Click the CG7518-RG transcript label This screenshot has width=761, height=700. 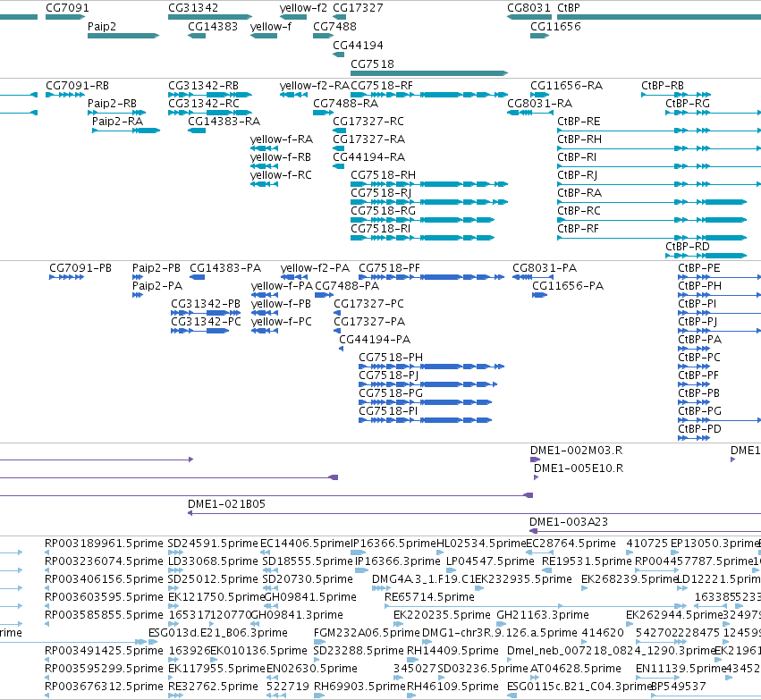click(383, 212)
